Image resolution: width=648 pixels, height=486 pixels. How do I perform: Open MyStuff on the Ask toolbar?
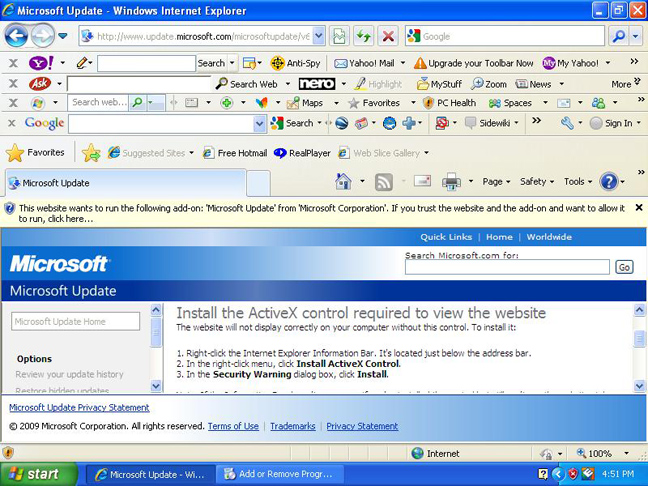439,84
